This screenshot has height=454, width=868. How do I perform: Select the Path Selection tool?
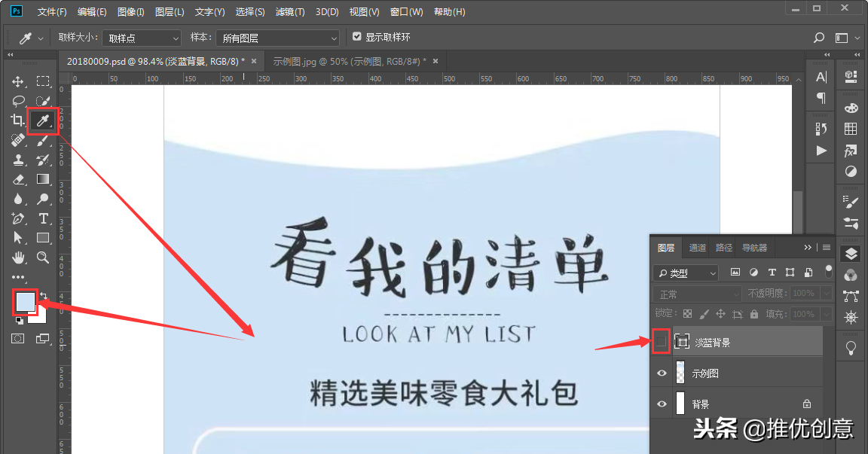point(18,238)
